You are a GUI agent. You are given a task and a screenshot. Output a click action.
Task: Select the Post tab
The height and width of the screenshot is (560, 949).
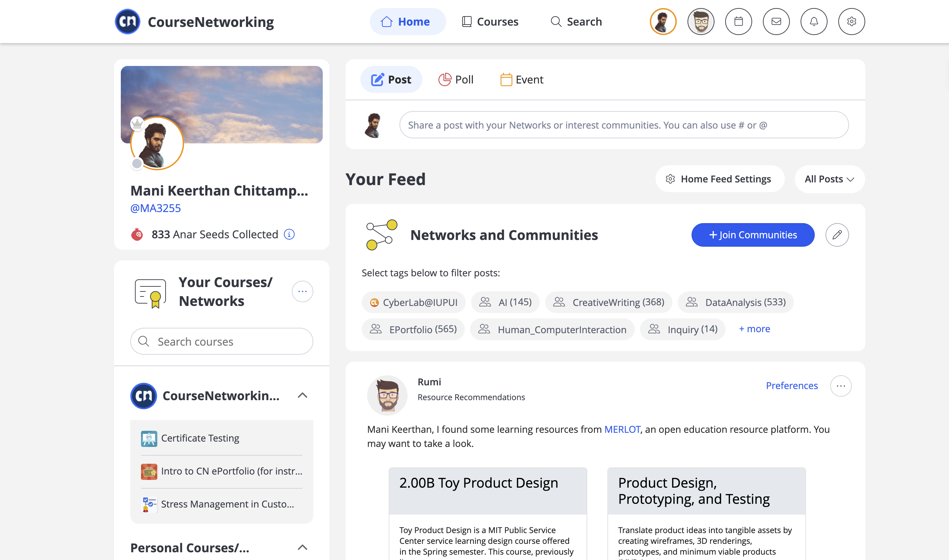coord(391,80)
